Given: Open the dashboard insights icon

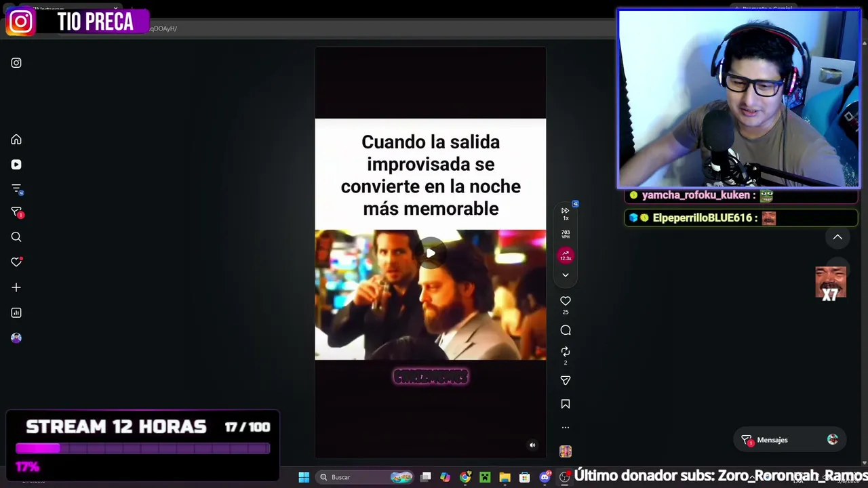Looking at the screenshot, I should tap(16, 312).
